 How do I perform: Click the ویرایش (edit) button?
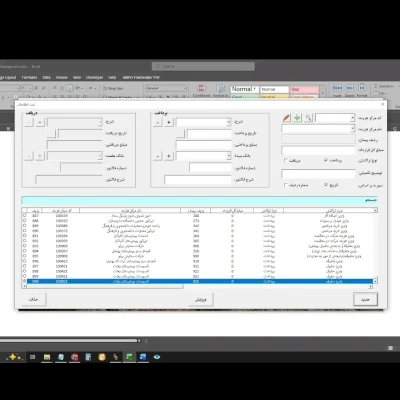(201, 299)
